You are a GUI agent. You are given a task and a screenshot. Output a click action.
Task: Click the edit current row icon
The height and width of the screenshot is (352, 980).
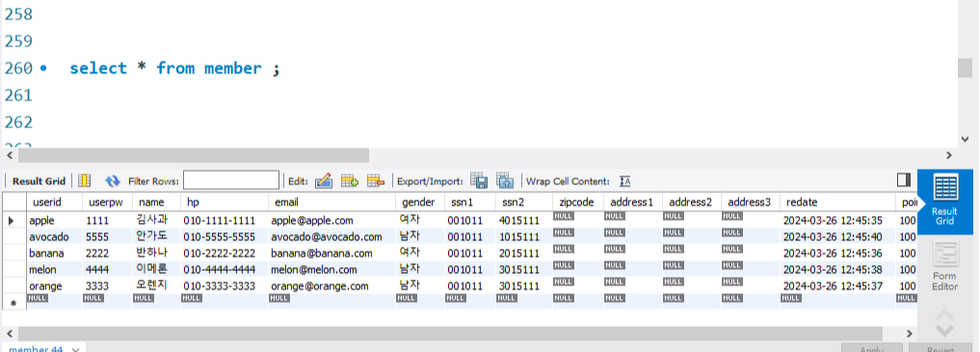pos(323,180)
